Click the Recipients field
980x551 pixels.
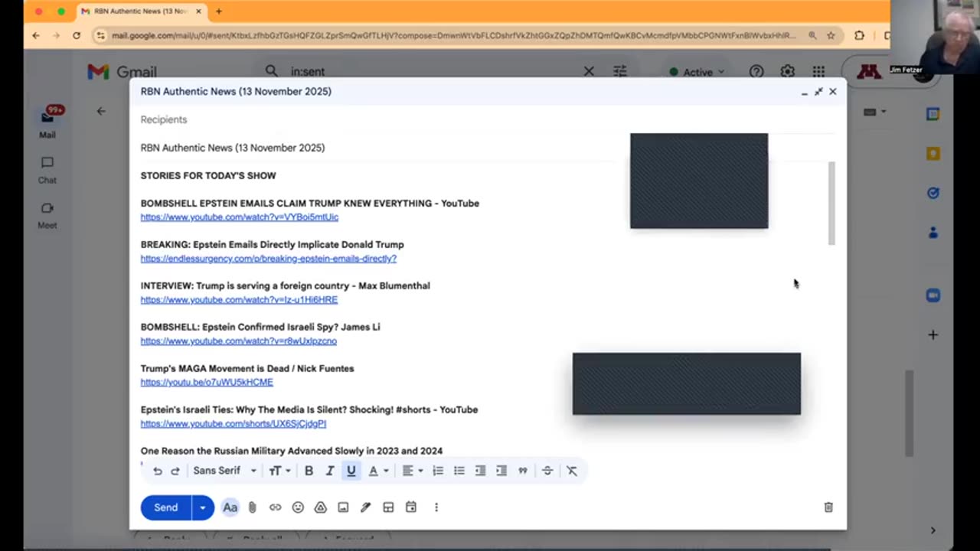pyautogui.click(x=486, y=119)
